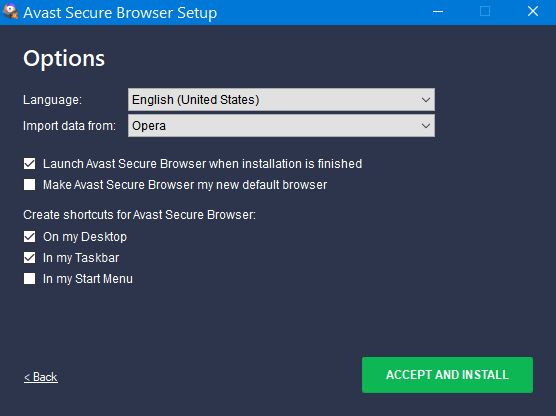The image size is (556, 416).
Task: Open the Import data from dropdown
Action: [281, 126]
